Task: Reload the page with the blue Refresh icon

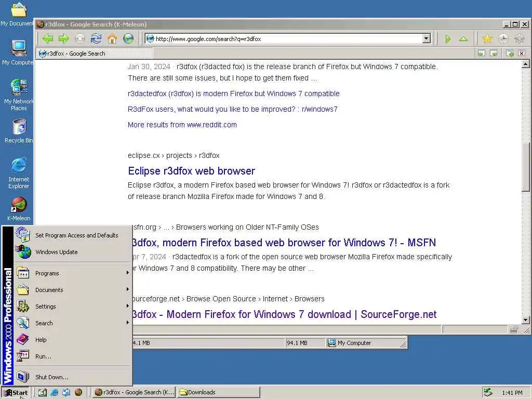Action: pyautogui.click(x=96, y=38)
